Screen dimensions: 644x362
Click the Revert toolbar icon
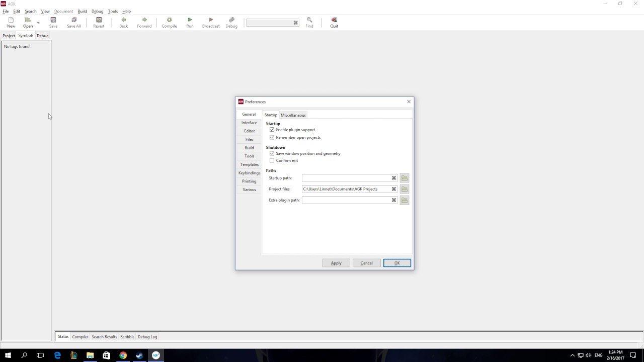pyautogui.click(x=99, y=23)
